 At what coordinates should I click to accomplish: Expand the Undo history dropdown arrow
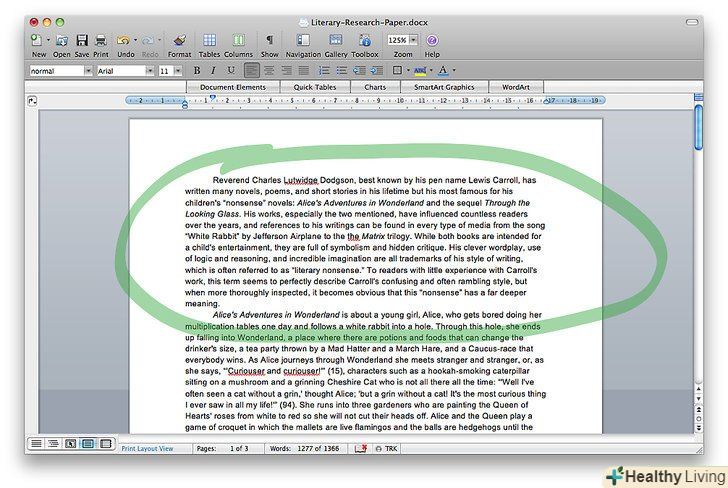136,40
